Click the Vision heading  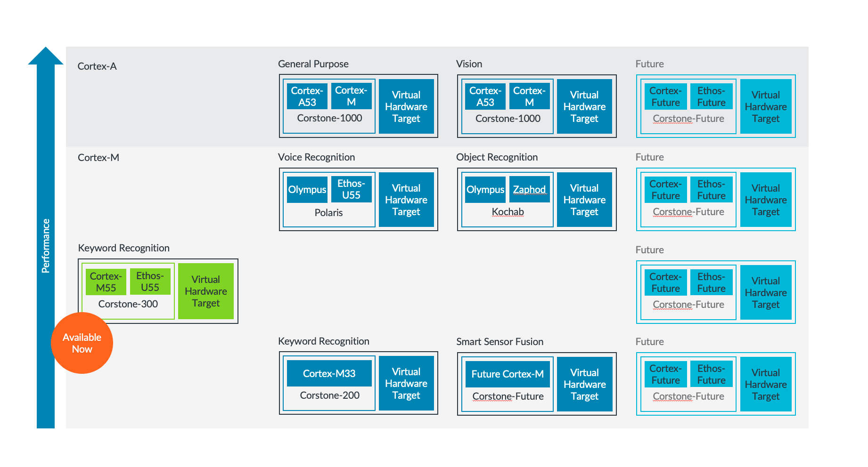469,64
